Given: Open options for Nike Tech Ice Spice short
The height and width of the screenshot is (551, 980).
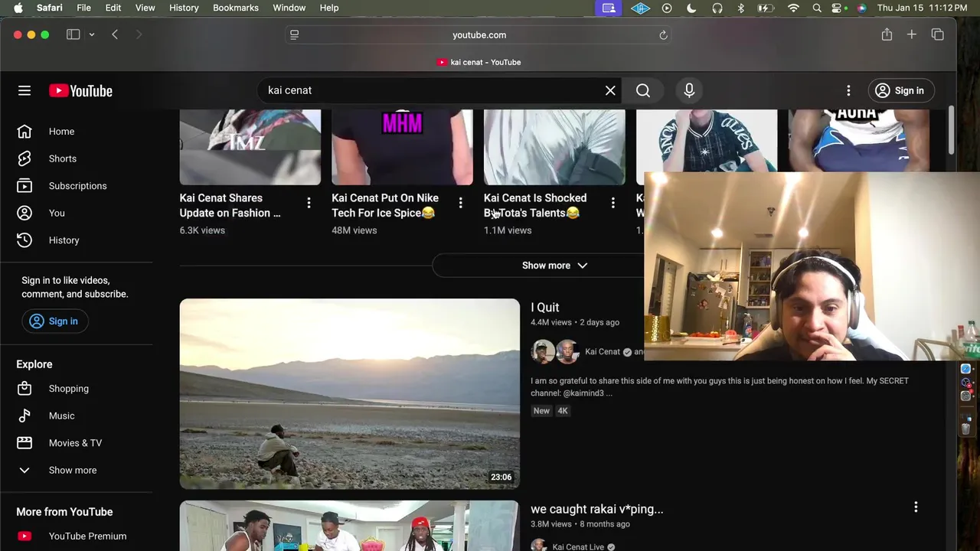Looking at the screenshot, I should [x=460, y=203].
